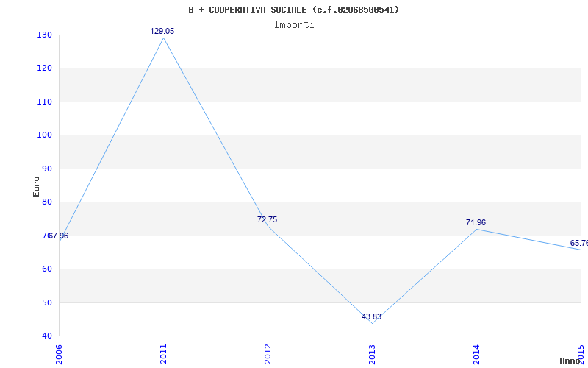Click the 71.96 data point label
588x368 pixels.
[x=476, y=223]
